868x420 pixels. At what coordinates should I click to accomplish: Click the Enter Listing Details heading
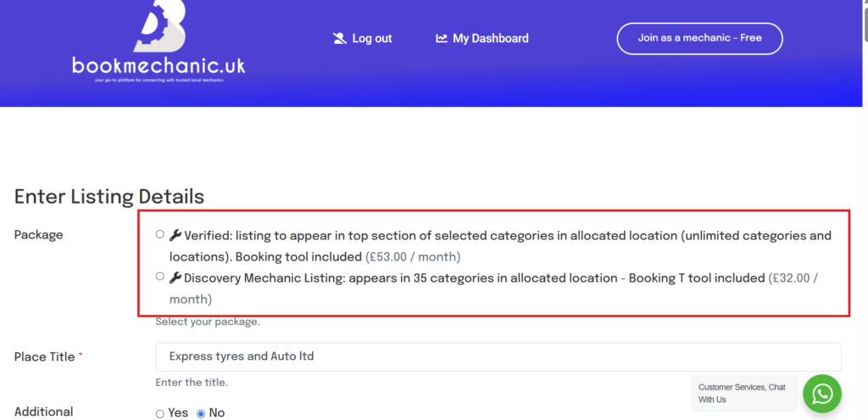click(109, 196)
